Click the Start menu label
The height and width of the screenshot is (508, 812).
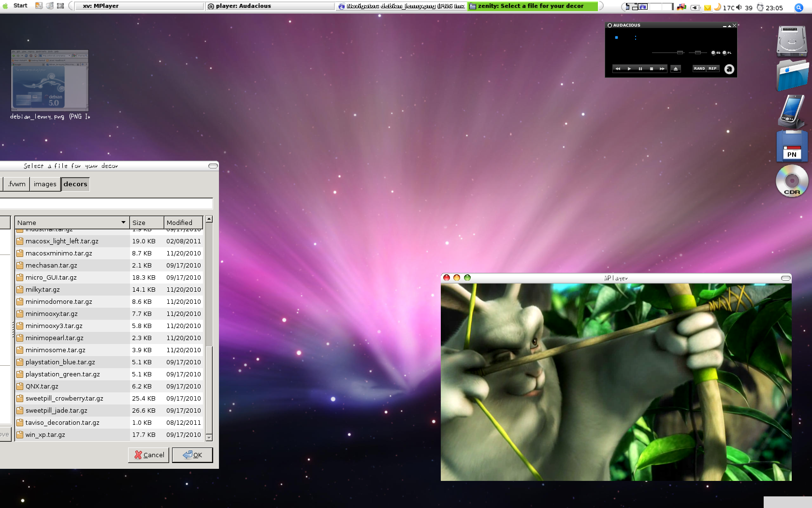pyautogui.click(x=20, y=6)
